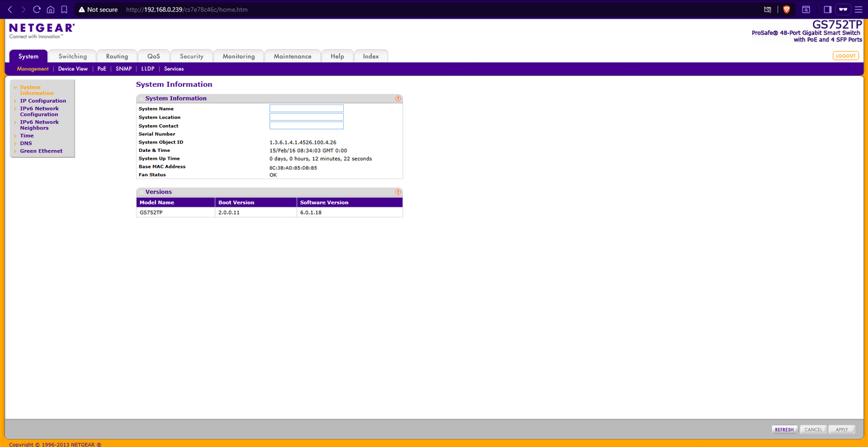Open IPv6 Network Configuration in sidebar
868x447 pixels.
(39, 112)
